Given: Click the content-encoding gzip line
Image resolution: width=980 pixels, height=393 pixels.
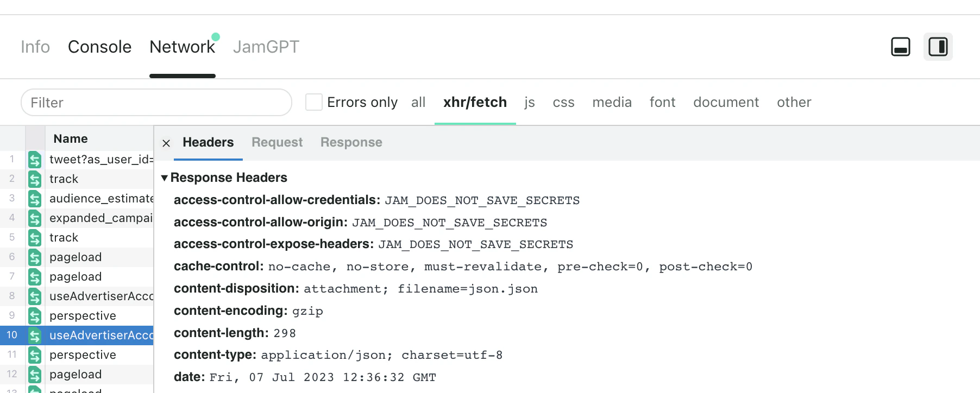Looking at the screenshot, I should pos(248,311).
